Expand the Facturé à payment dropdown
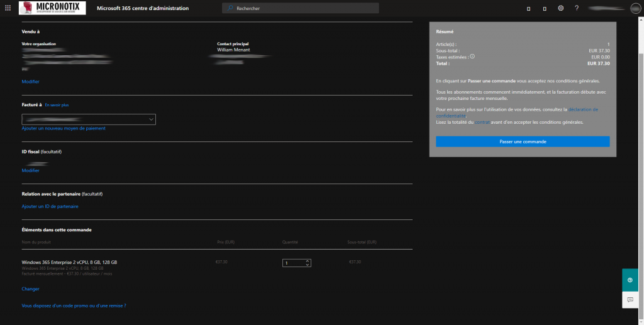The height and width of the screenshot is (325, 644). tap(89, 119)
